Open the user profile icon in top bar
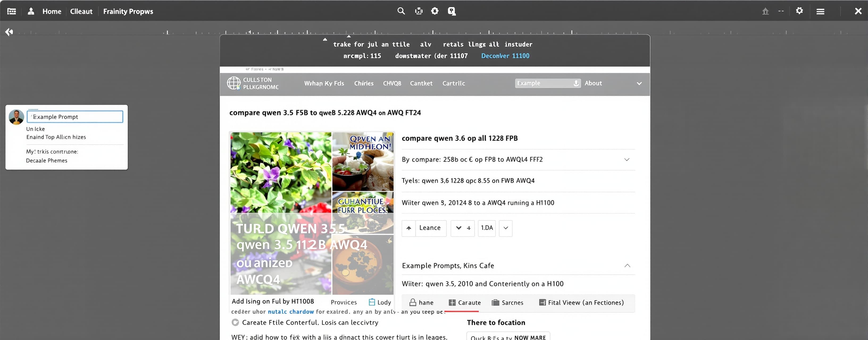The width and height of the screenshot is (868, 340). pyautogui.click(x=31, y=11)
